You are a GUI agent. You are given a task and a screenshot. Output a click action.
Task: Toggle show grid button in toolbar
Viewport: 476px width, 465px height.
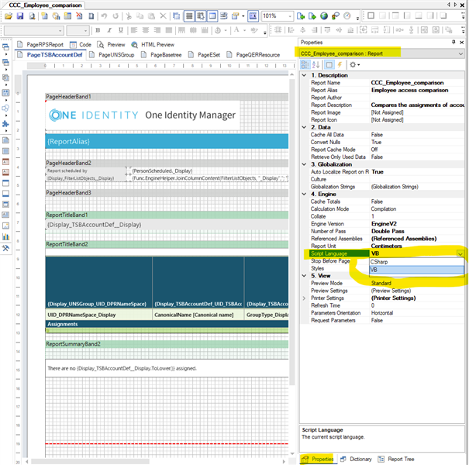point(189,16)
